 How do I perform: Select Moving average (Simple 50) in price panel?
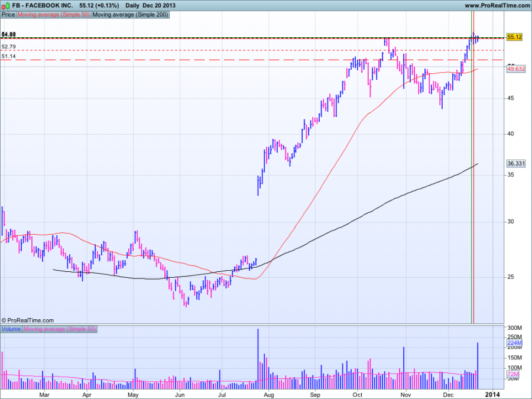point(54,15)
